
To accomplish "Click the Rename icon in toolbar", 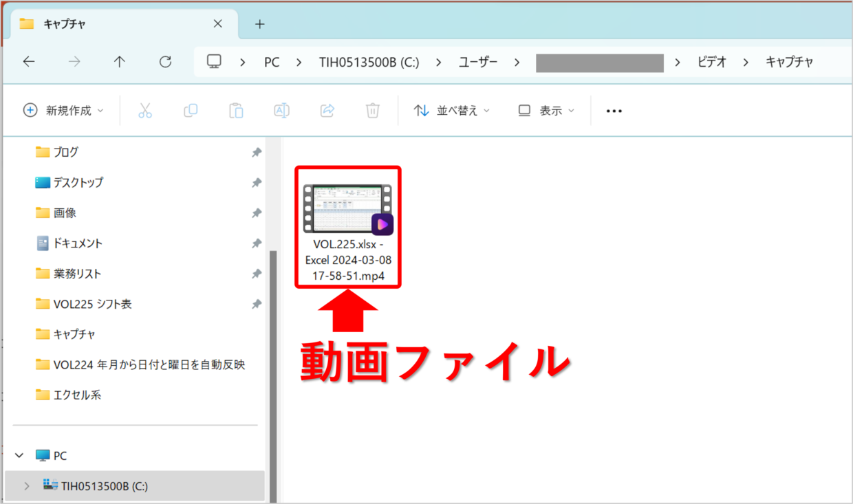I will [281, 111].
